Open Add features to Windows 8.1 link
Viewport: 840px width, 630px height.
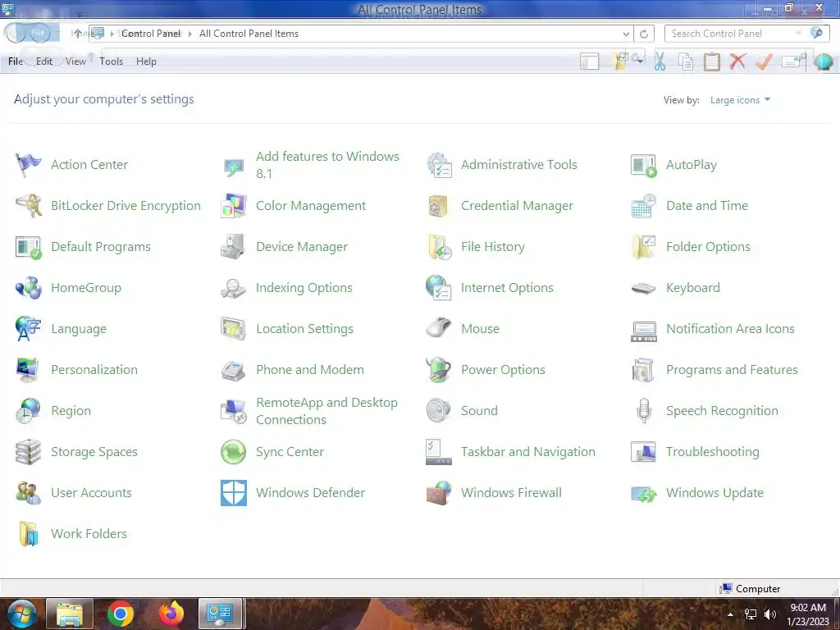[327, 164]
